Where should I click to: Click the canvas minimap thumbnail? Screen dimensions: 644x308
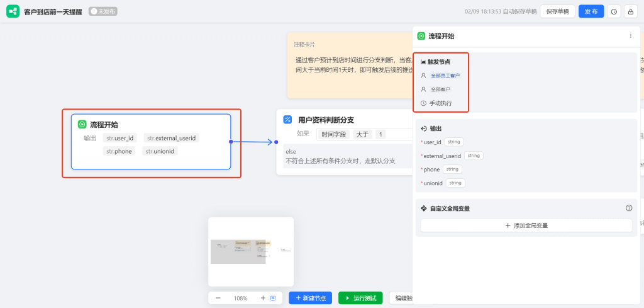(x=251, y=252)
